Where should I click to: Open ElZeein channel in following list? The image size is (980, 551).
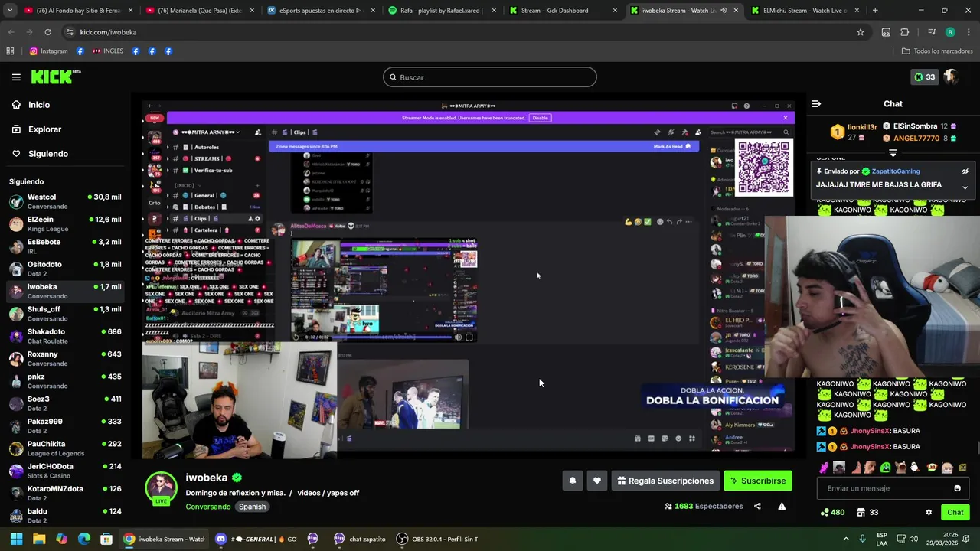click(65, 224)
